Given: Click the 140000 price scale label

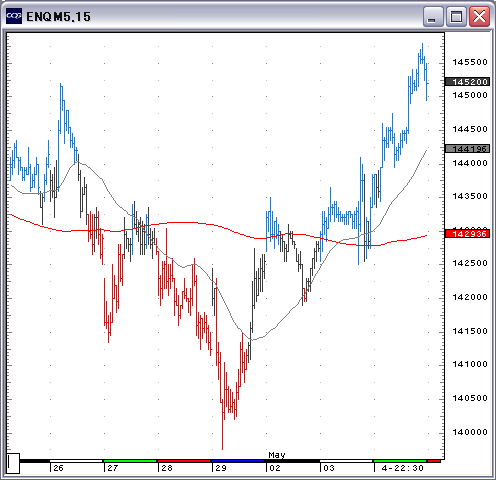Looking at the screenshot, I should pyautogui.click(x=470, y=432).
